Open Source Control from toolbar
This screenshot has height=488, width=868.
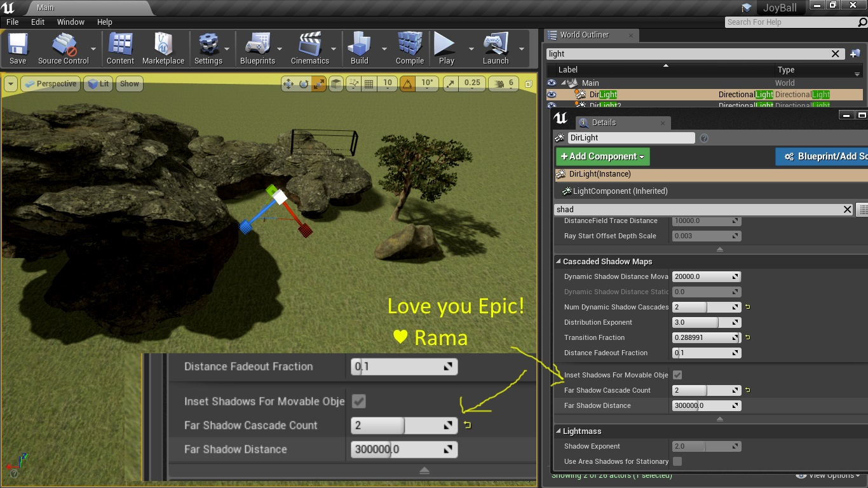[x=63, y=49]
